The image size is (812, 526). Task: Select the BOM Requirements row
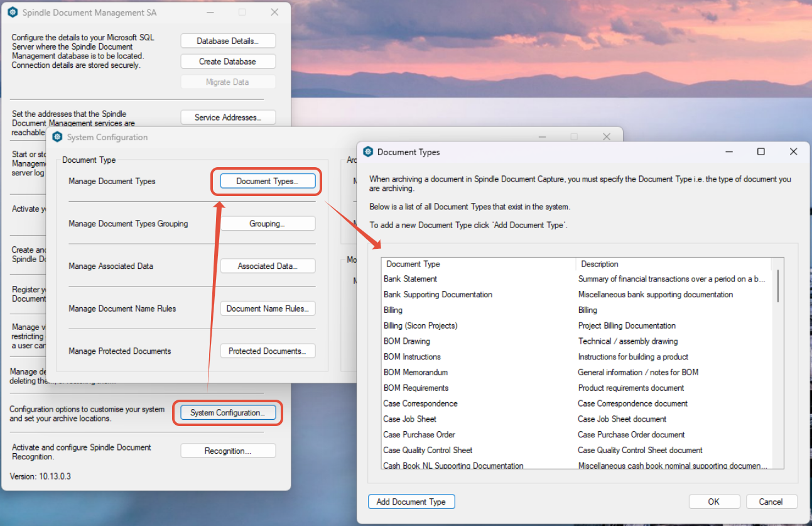[x=577, y=388]
